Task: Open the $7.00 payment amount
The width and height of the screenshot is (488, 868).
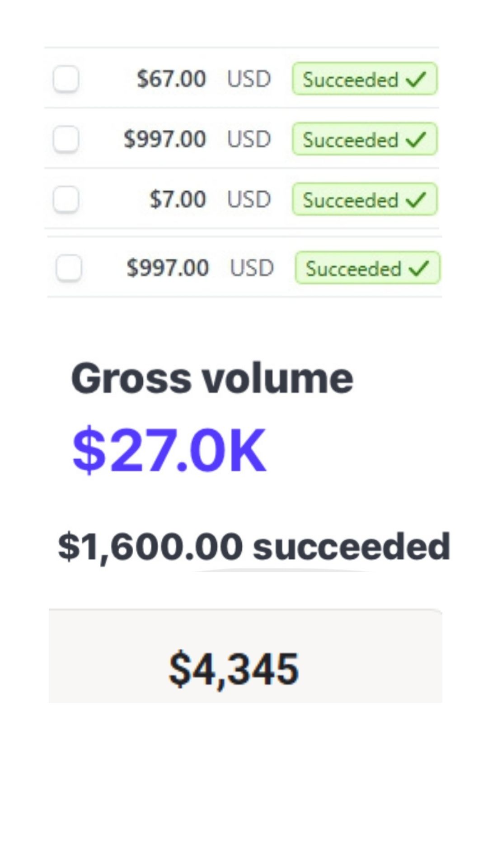Action: [178, 199]
